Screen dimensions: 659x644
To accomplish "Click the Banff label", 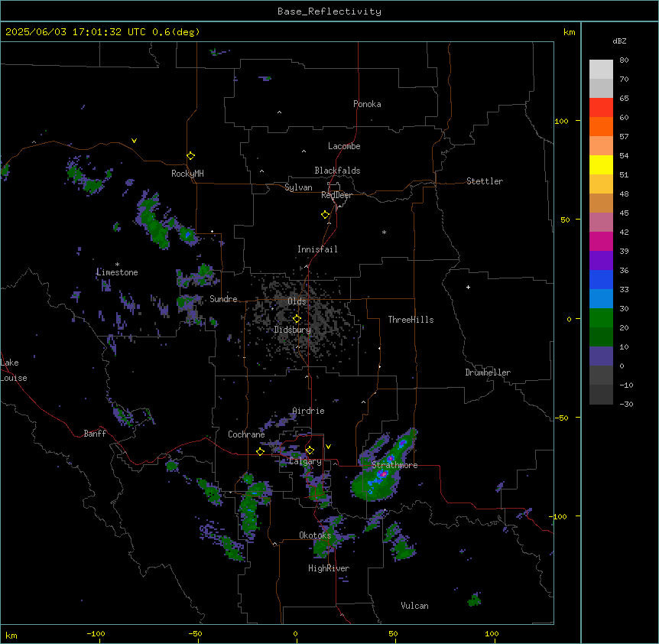I will click(x=95, y=434).
